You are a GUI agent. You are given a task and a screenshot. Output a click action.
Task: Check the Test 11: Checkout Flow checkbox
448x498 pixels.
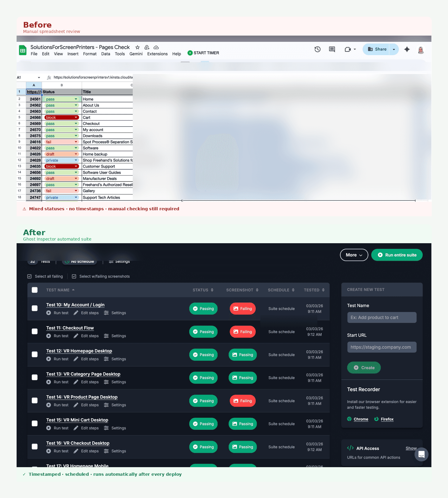(x=35, y=331)
